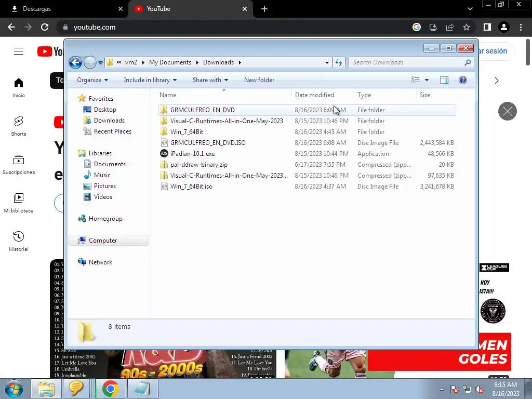Open Downloads under Favorites
The height and width of the screenshot is (399, 532).
pos(109,121)
